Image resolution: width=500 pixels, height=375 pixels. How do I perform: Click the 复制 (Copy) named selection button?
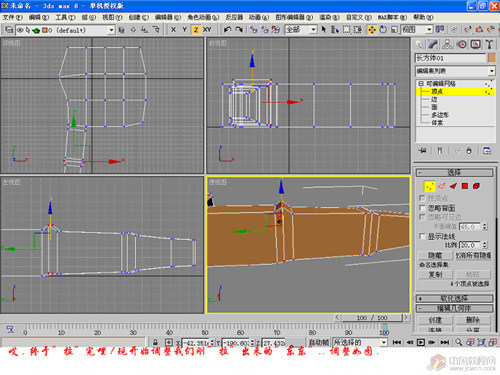tap(435, 274)
